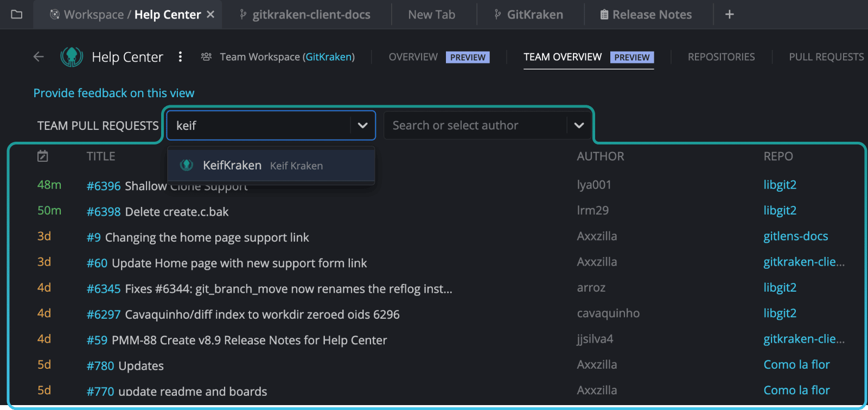Open pull request #6297 Cavaquinho/diff index

243,314
